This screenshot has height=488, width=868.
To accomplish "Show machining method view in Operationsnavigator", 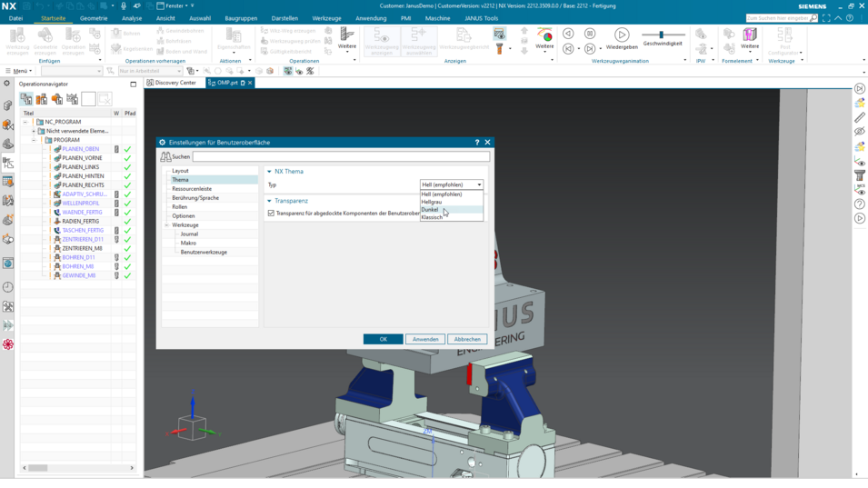I will (73, 99).
